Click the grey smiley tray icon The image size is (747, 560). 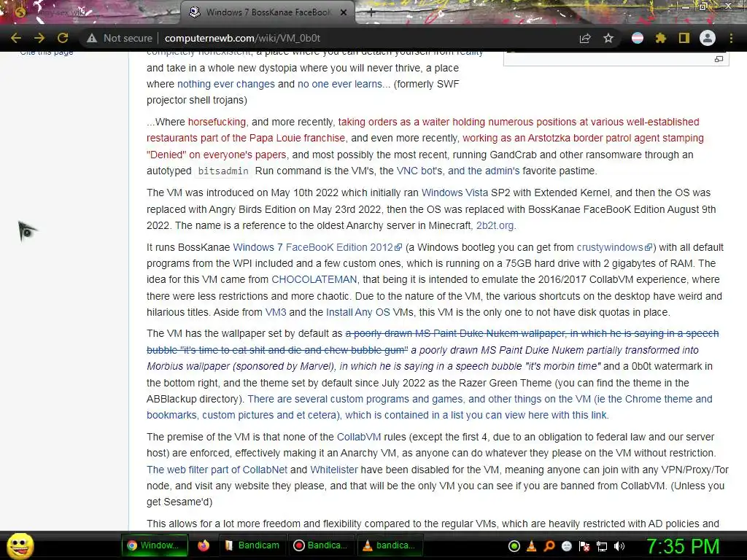566,547
